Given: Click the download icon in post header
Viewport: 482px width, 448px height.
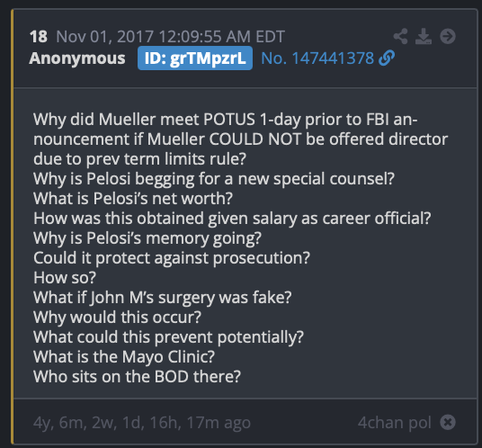Looking at the screenshot, I should click(x=424, y=36).
